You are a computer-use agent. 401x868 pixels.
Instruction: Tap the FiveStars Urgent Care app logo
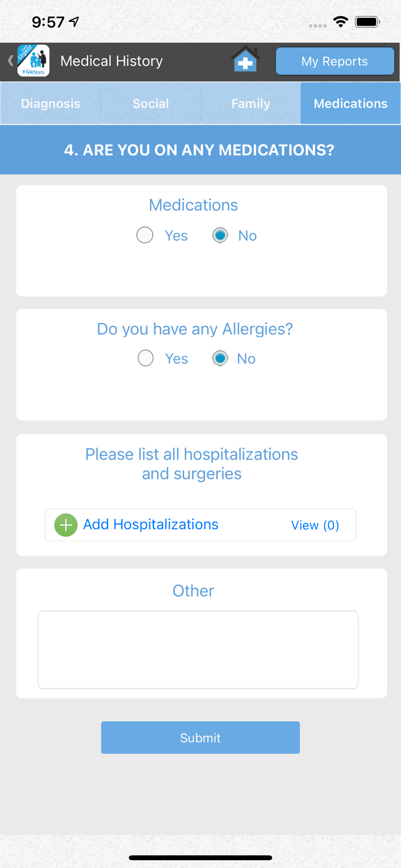(x=33, y=61)
